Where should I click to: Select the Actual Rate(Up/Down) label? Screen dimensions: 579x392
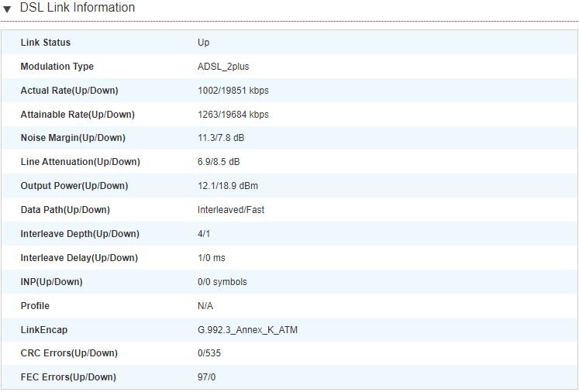[70, 91]
